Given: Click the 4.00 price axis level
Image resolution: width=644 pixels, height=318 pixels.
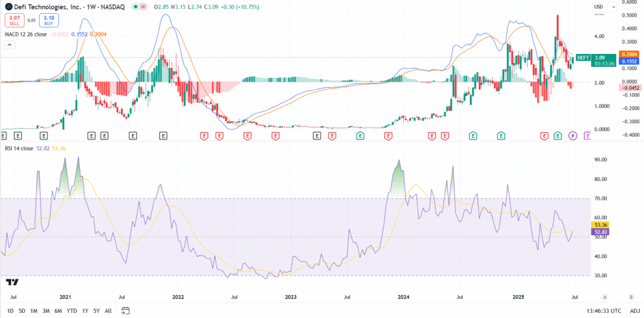Looking at the screenshot, I should [x=600, y=36].
